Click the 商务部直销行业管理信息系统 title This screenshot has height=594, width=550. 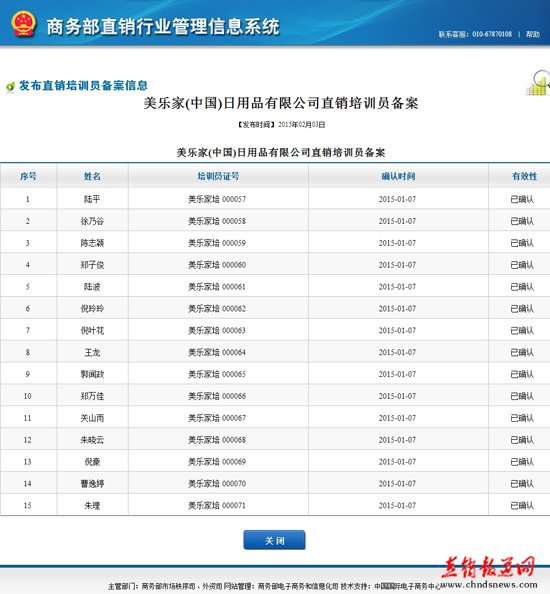point(163,27)
